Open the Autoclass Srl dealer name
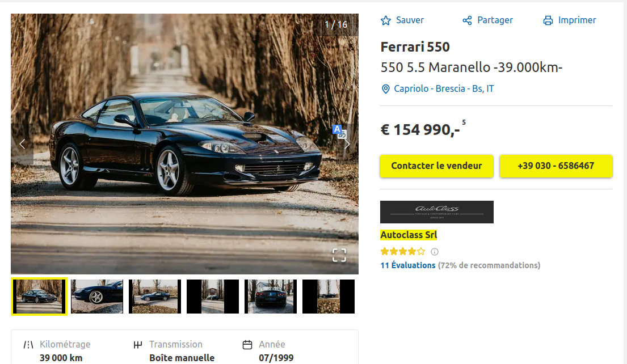 tap(409, 235)
